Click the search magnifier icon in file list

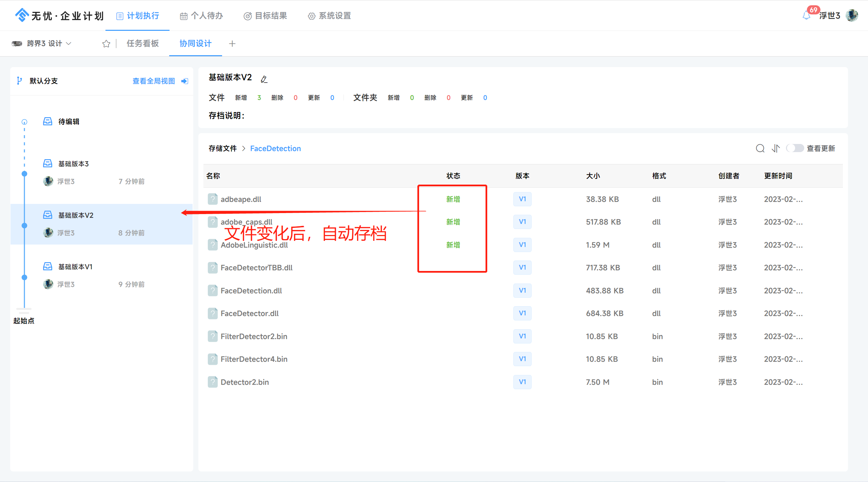pyautogui.click(x=760, y=148)
